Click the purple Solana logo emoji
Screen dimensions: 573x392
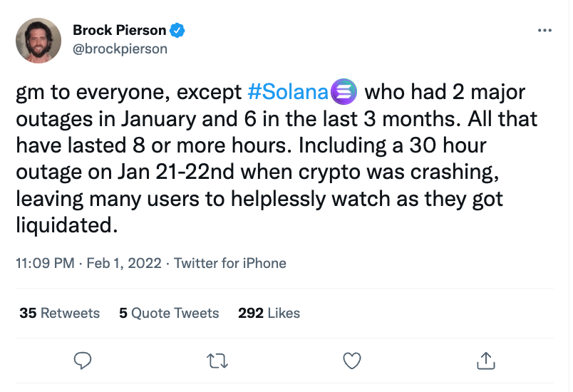pyautogui.click(x=344, y=93)
